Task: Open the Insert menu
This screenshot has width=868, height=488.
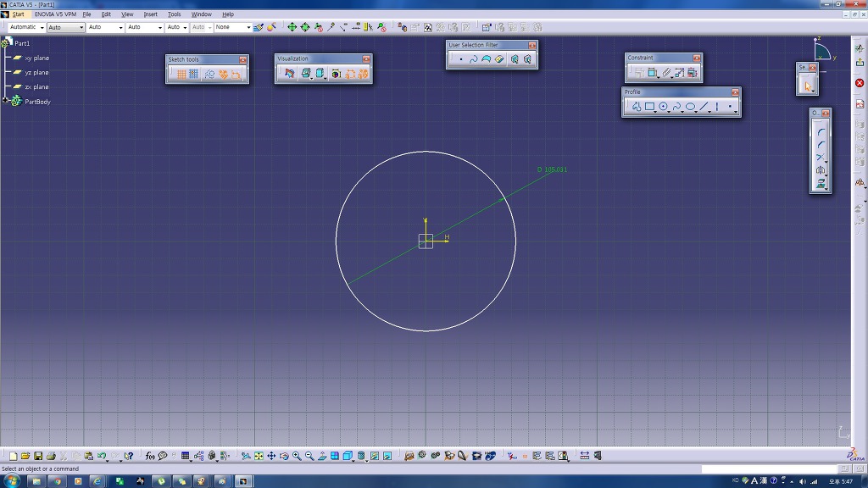Action: [150, 14]
